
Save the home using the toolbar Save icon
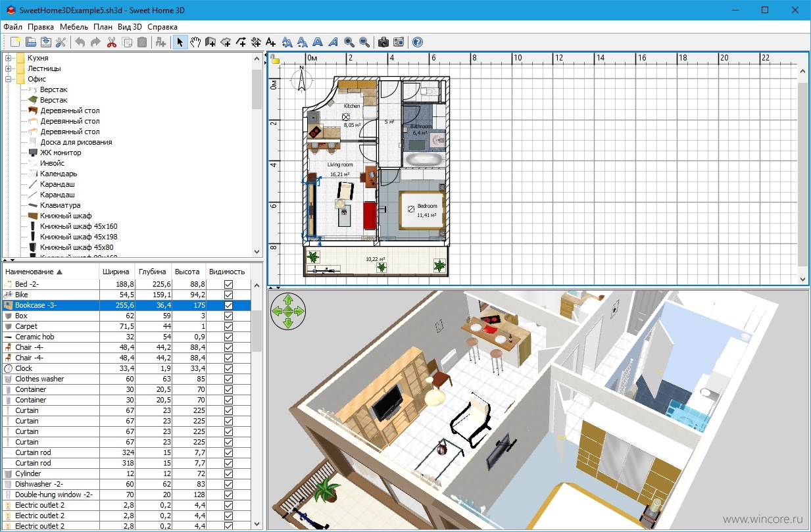click(x=46, y=42)
